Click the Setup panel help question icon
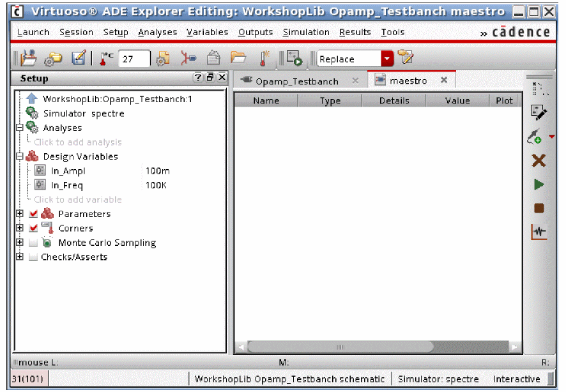The height and width of the screenshot is (392, 566). [198, 77]
